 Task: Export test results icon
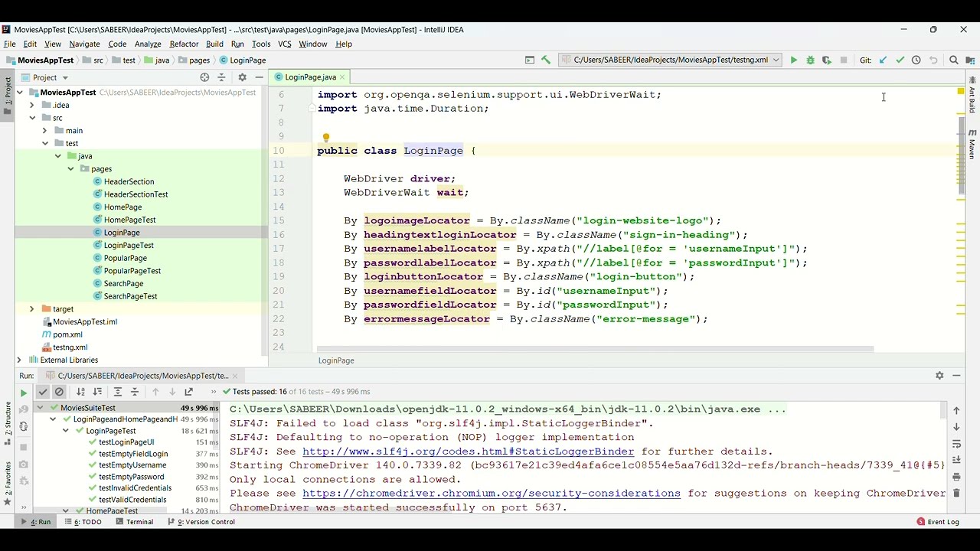tap(189, 392)
